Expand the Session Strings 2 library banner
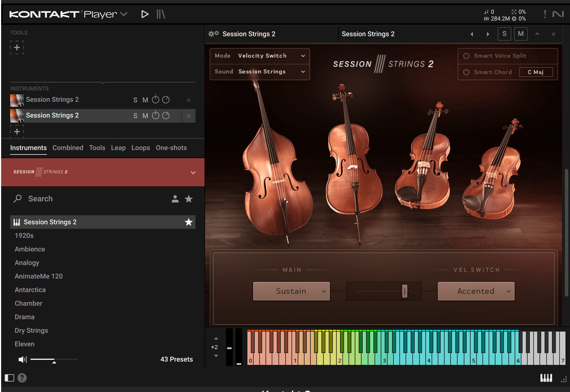Image resolution: width=570 pixels, height=392 pixels. click(x=193, y=173)
